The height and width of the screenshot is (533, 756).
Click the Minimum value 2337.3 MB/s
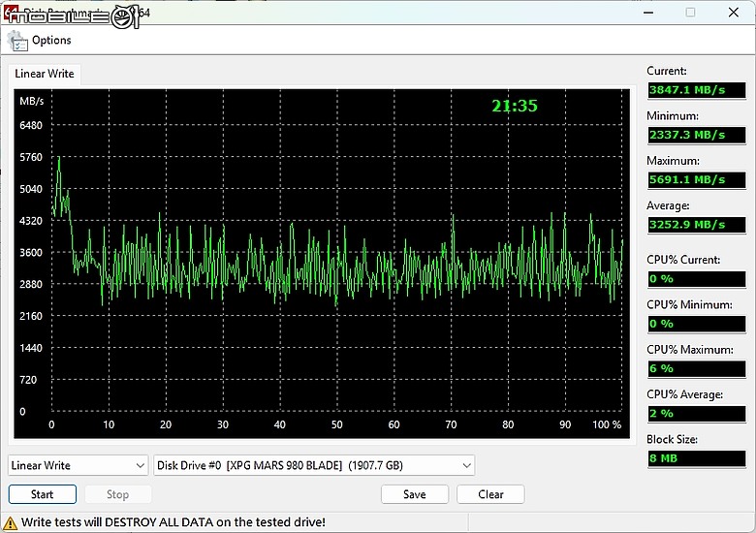(696, 135)
